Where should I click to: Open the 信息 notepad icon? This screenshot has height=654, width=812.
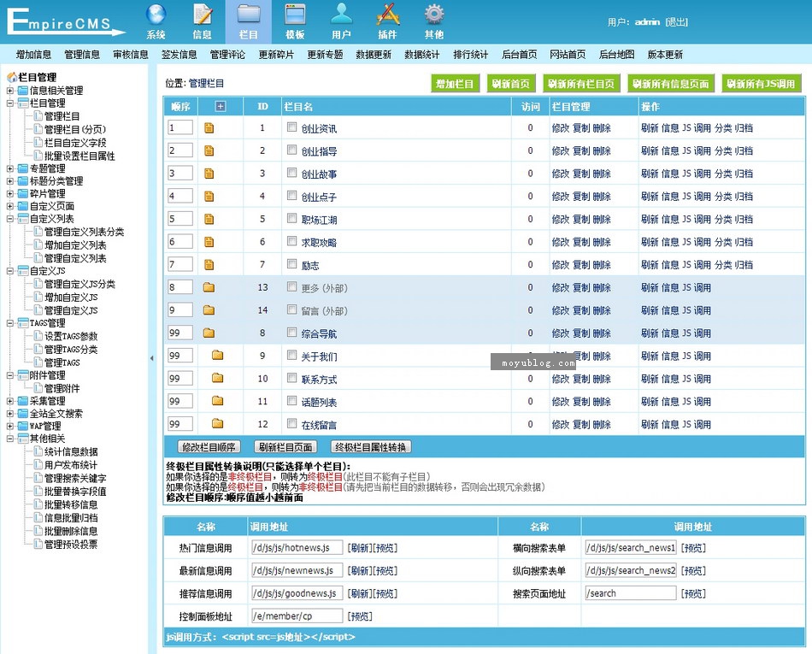point(202,15)
